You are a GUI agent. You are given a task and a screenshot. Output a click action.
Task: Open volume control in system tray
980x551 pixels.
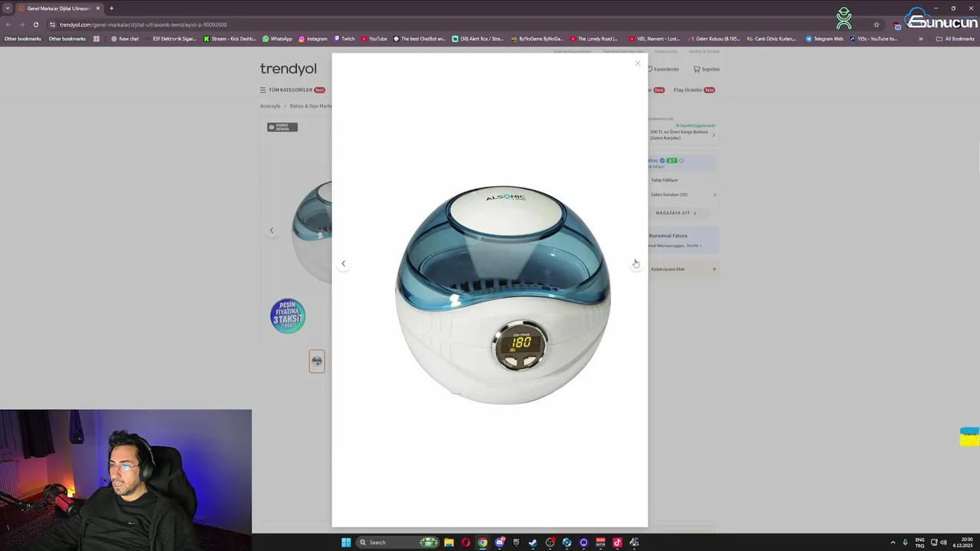(x=943, y=543)
